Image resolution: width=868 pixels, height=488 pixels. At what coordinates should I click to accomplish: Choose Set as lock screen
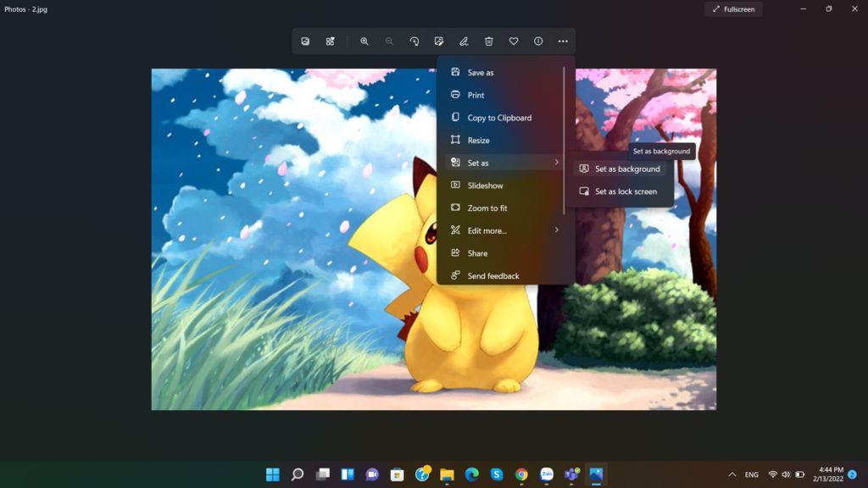tap(620, 191)
